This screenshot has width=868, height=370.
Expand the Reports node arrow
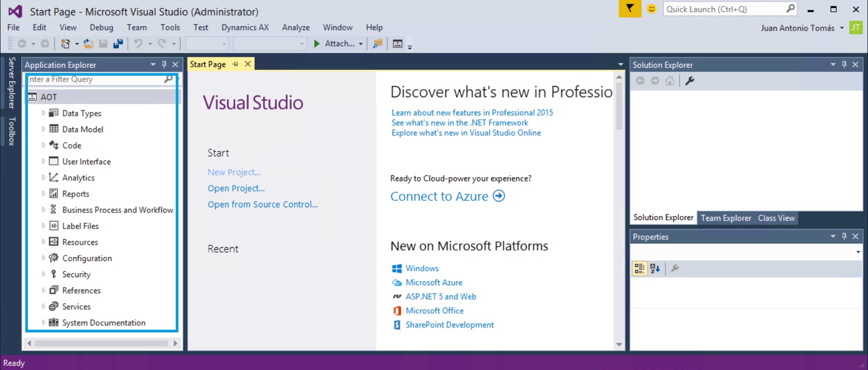coord(44,193)
